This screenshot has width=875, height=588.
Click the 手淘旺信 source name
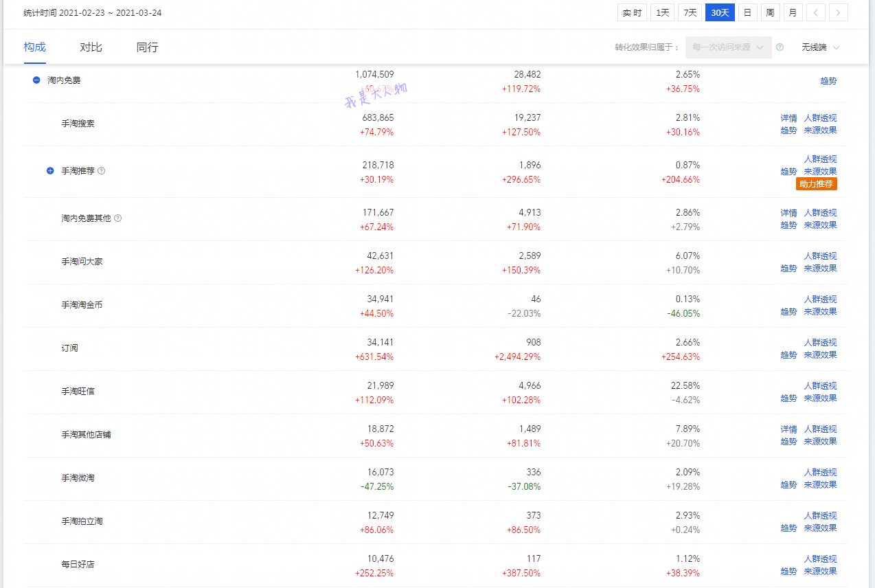(78, 392)
